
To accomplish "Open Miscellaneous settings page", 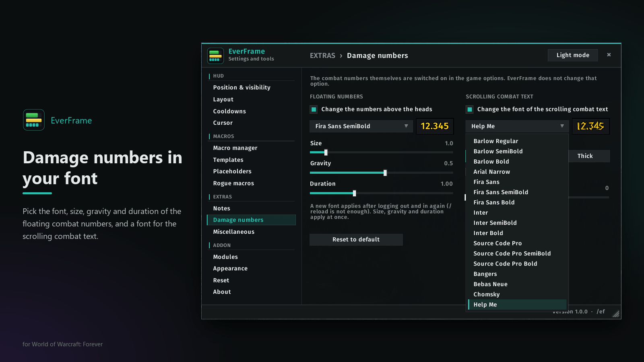I will point(251,232).
